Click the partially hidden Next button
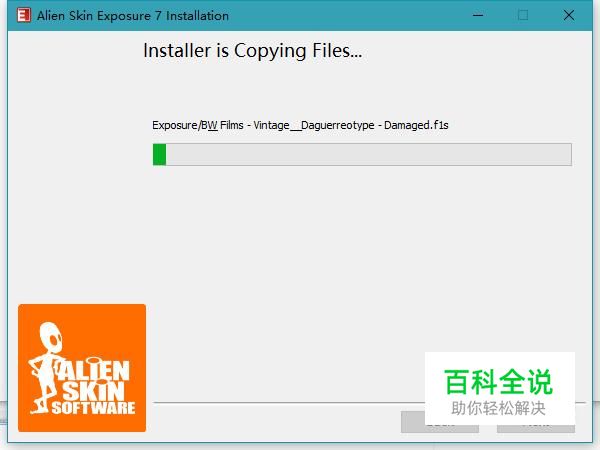 coord(536,429)
